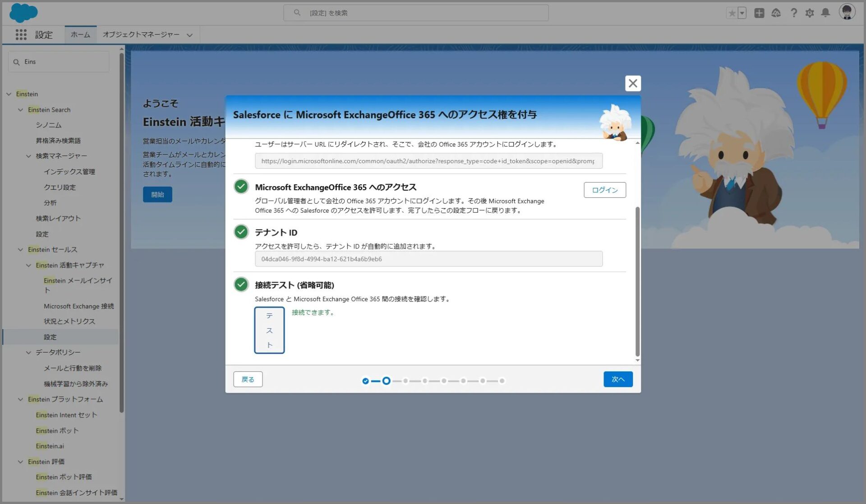Switch to the オブジェクトマネージャー tab

click(x=141, y=35)
